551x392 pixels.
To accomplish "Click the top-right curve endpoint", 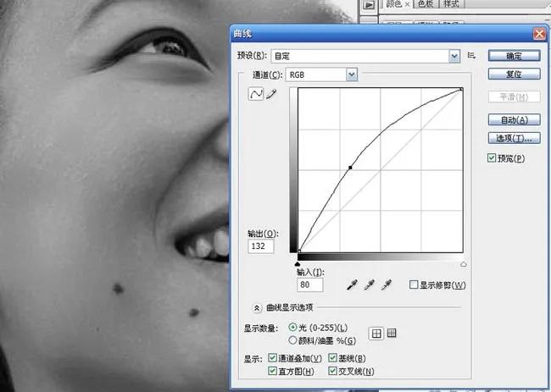I will 461,90.
